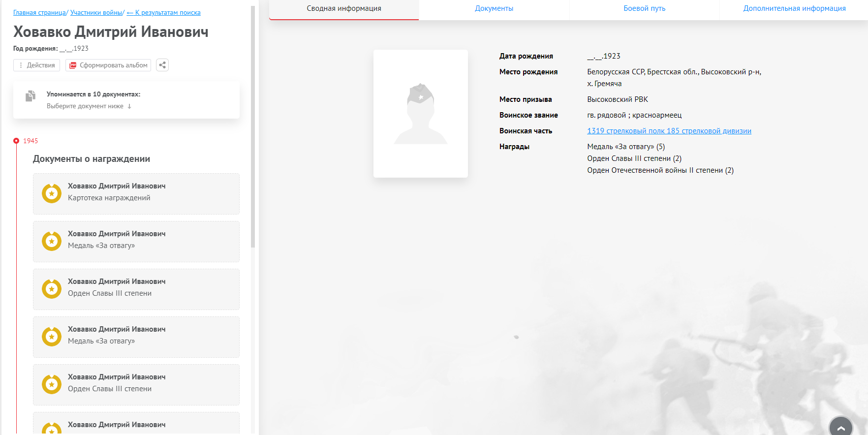The height and width of the screenshot is (435, 868).
Task: Click the share icon button
Action: click(162, 65)
